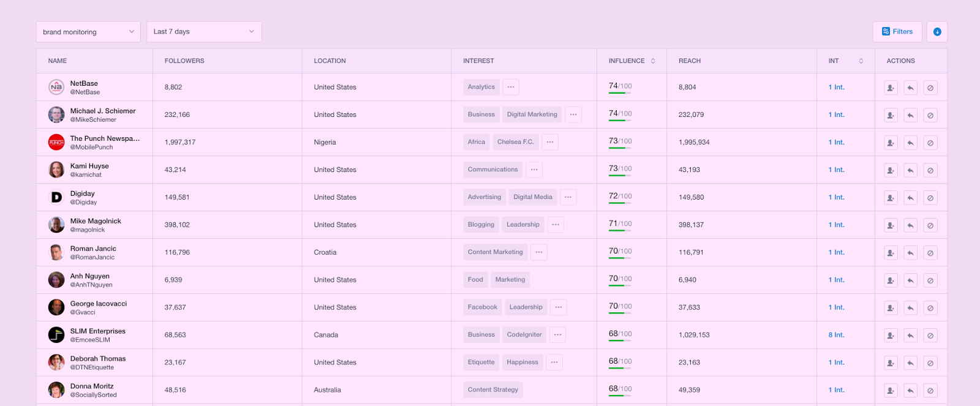Show more interests for Digiday
Viewport: 980px width, 406px height.
(x=568, y=197)
